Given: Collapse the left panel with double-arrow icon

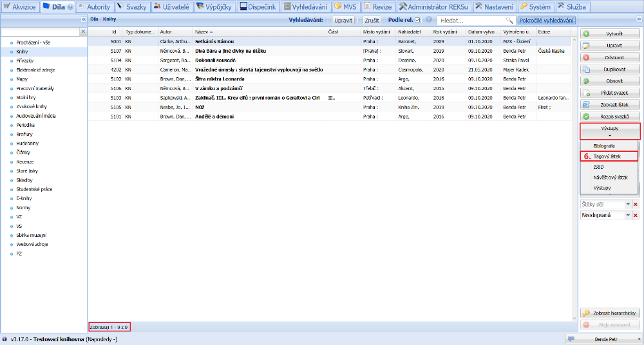Looking at the screenshot, I should click(83, 19).
